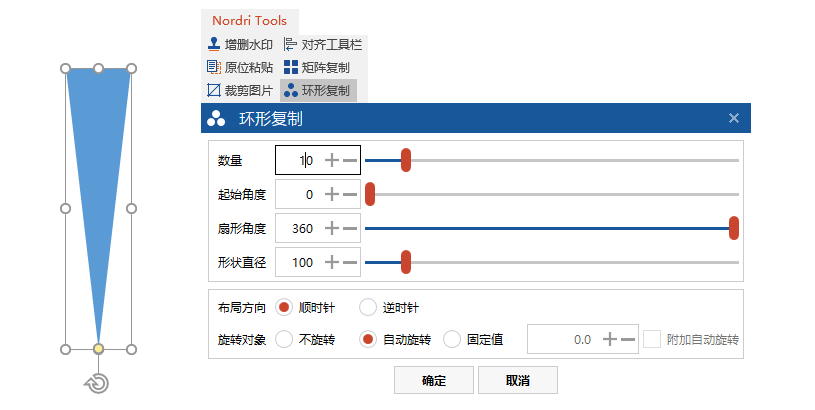Select the 逆时针 counterclockwise radio button
Screen dimensions: 815x410
point(368,307)
